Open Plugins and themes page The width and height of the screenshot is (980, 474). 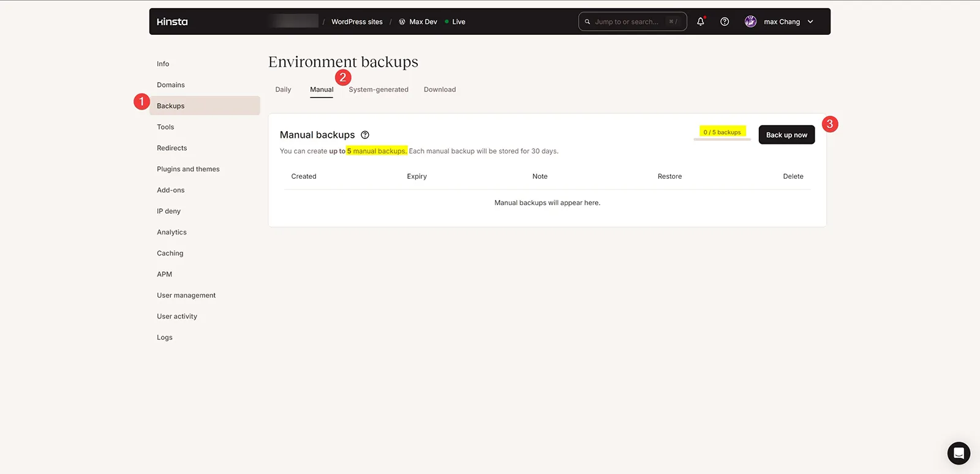(188, 169)
